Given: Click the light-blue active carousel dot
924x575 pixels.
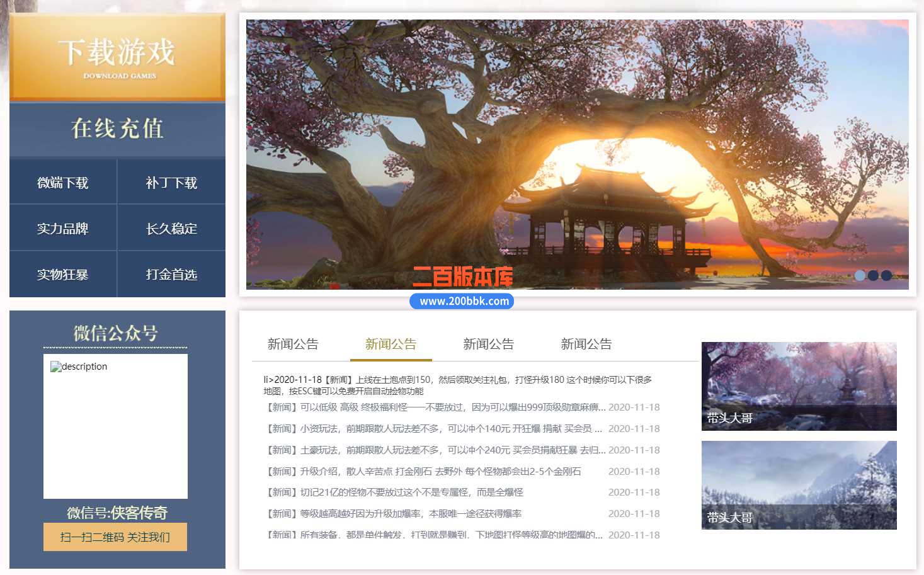Looking at the screenshot, I should pyautogui.click(x=860, y=275).
